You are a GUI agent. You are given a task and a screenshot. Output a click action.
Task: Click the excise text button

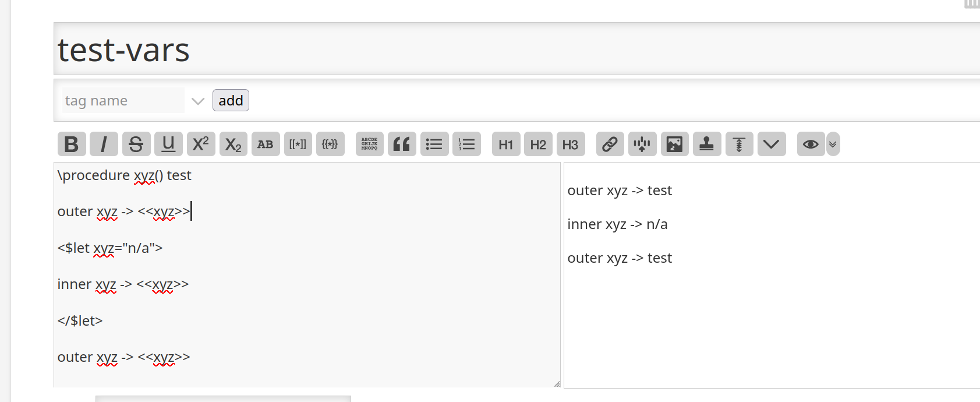tap(642, 144)
